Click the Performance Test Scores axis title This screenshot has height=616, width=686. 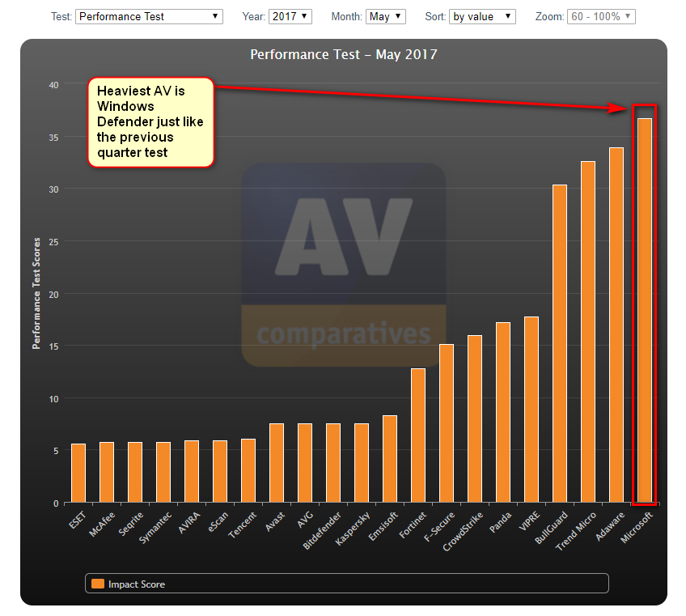coord(36,293)
